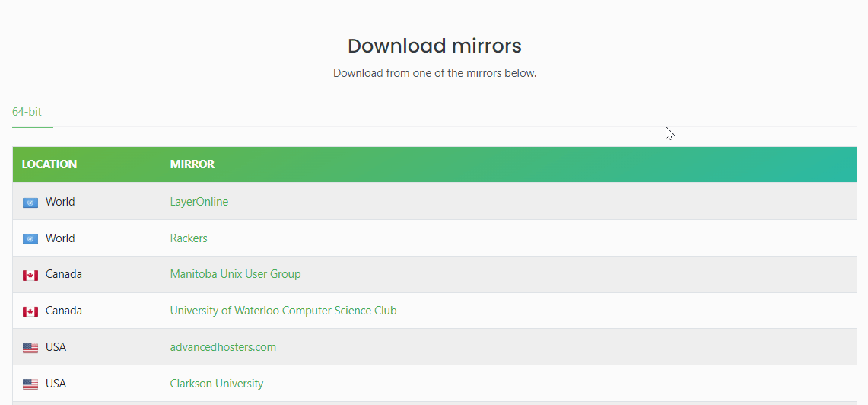
Task: Open the advancedhosters.com mirror link
Action: [223, 347]
